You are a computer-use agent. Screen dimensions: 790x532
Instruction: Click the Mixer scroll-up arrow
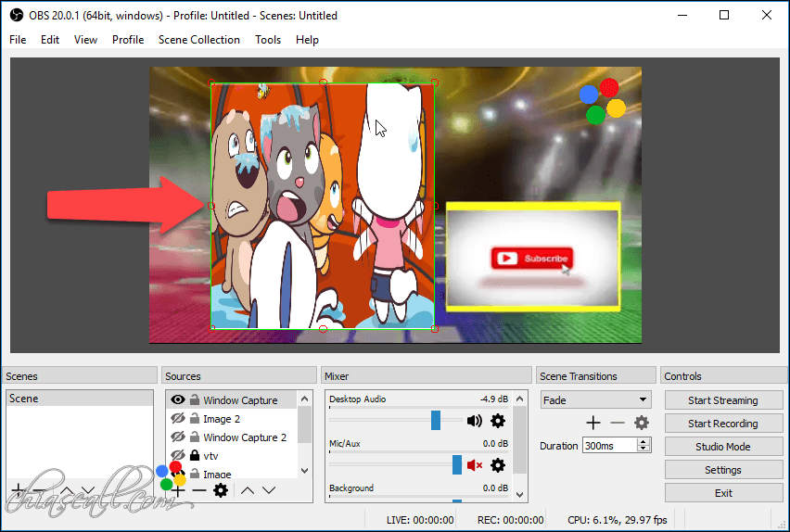(520, 399)
